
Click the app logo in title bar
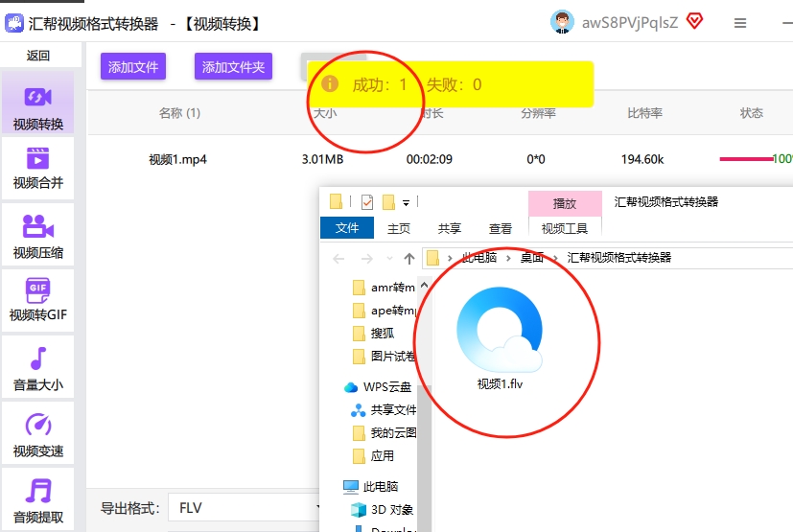click(x=14, y=23)
